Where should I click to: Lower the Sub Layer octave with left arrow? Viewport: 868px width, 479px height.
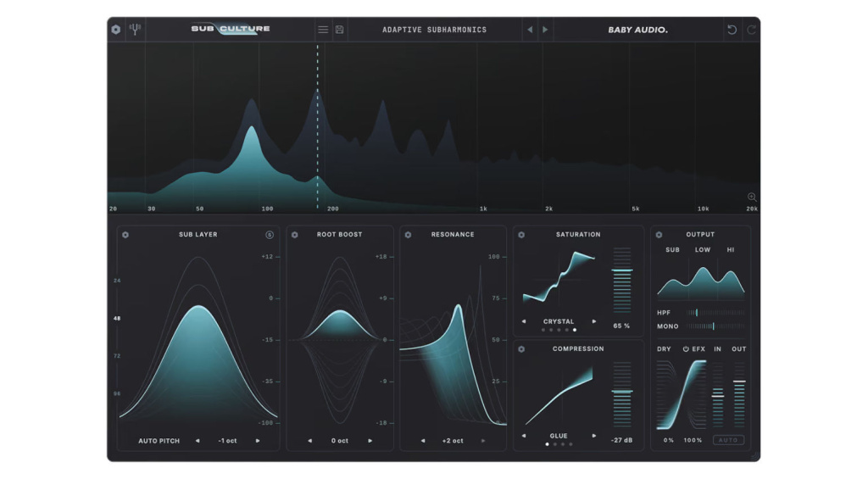click(x=198, y=441)
